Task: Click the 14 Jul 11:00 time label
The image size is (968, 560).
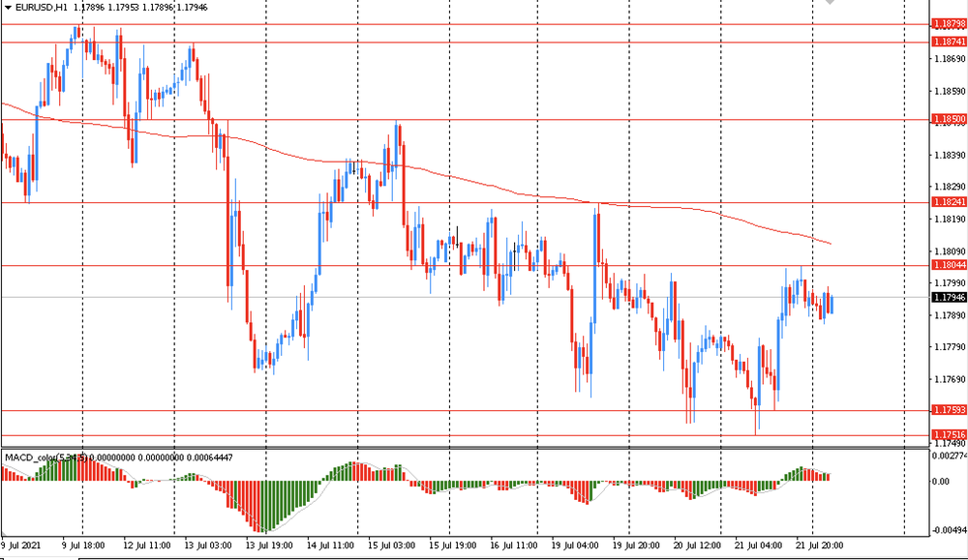Action: click(x=330, y=545)
